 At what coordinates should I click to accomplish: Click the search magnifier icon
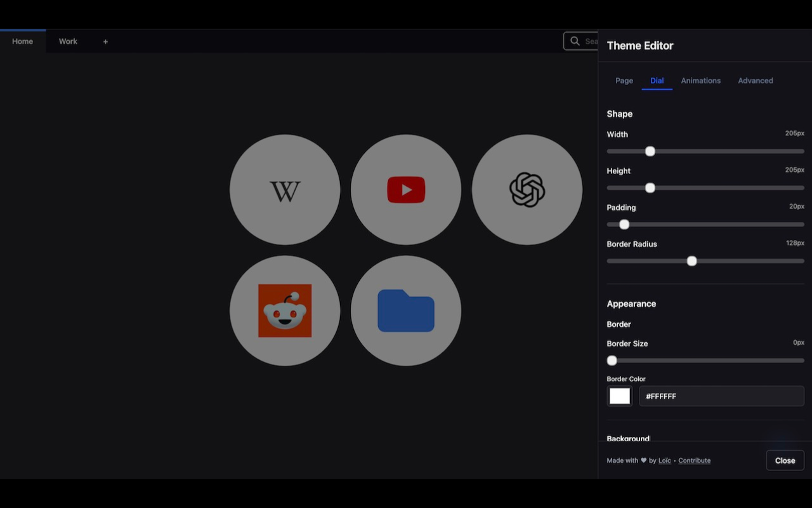click(575, 41)
